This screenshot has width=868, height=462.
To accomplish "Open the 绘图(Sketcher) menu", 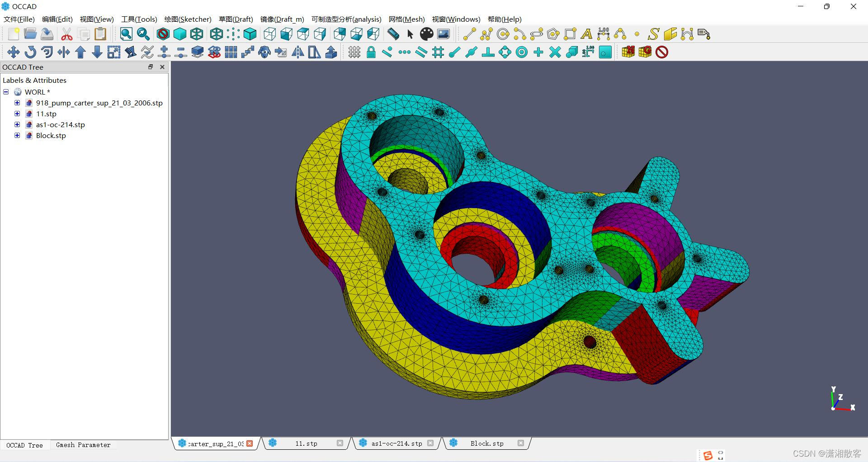I will 188,19.
